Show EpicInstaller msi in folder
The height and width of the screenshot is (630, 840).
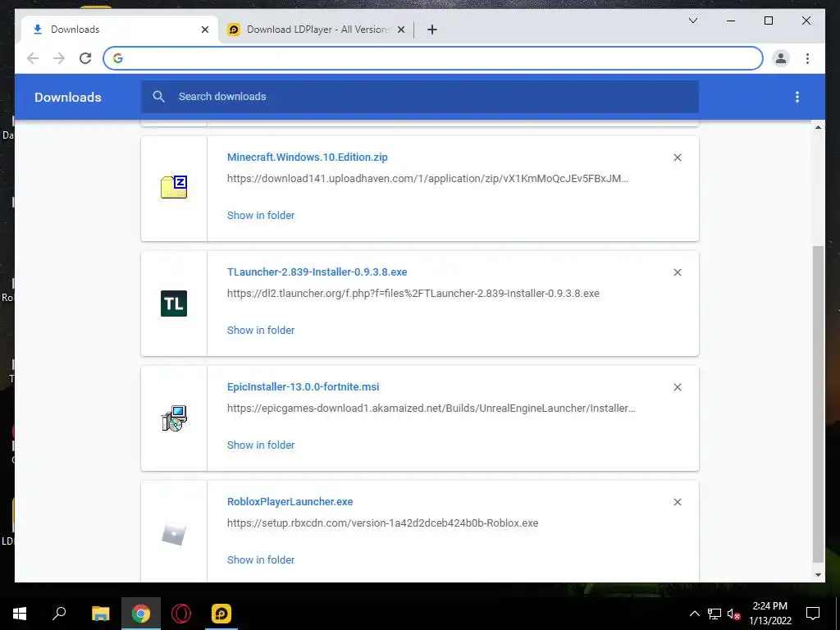[x=261, y=445]
